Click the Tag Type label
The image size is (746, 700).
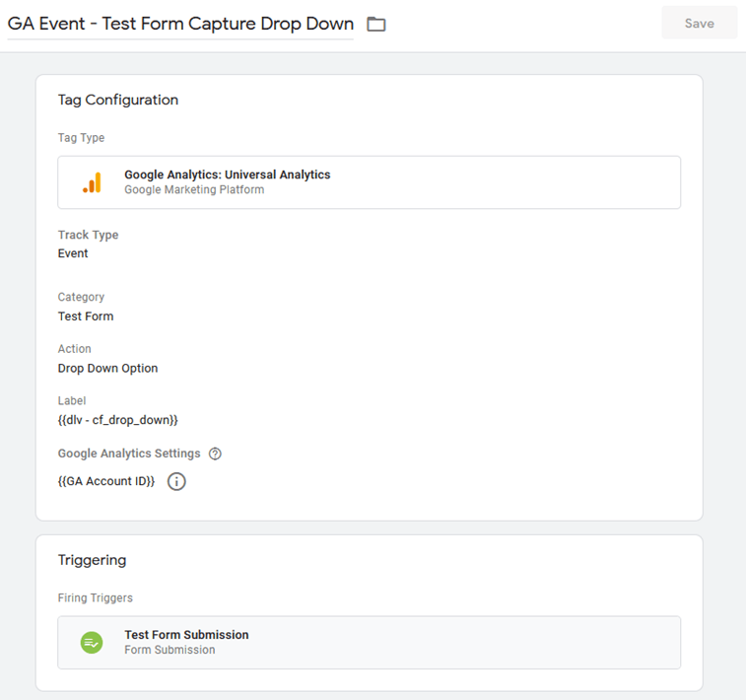(x=81, y=138)
